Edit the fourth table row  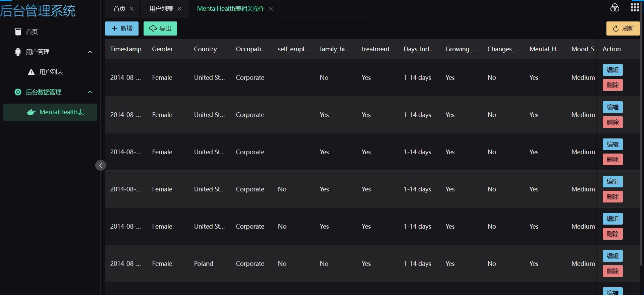click(613, 182)
